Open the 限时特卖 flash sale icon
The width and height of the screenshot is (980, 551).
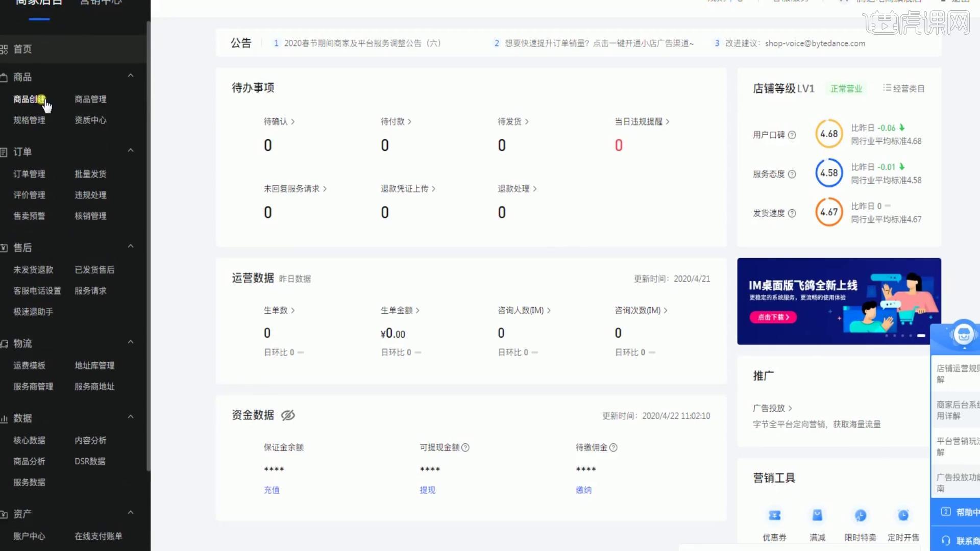[860, 515]
